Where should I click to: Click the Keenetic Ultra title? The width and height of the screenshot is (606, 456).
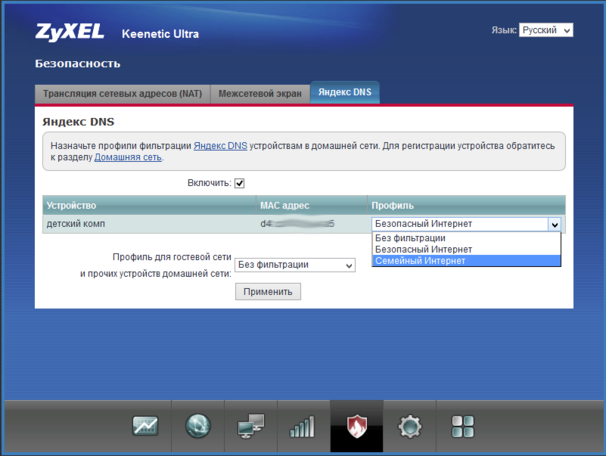pos(160,34)
